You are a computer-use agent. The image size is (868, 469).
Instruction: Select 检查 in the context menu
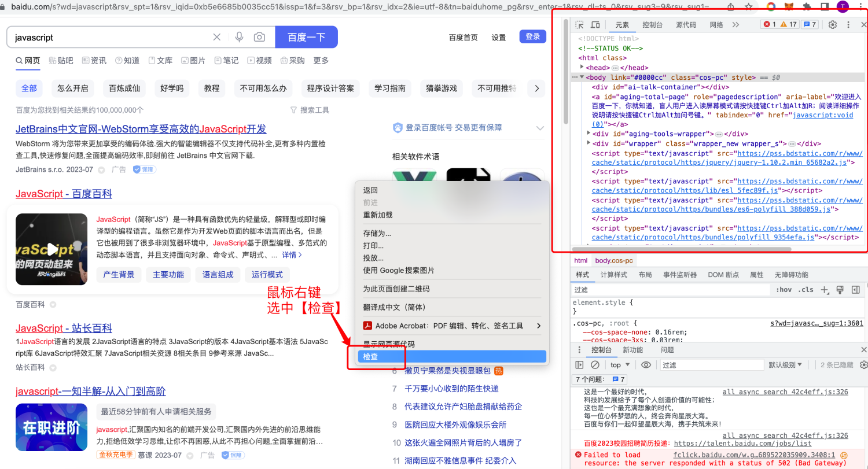pos(452,357)
